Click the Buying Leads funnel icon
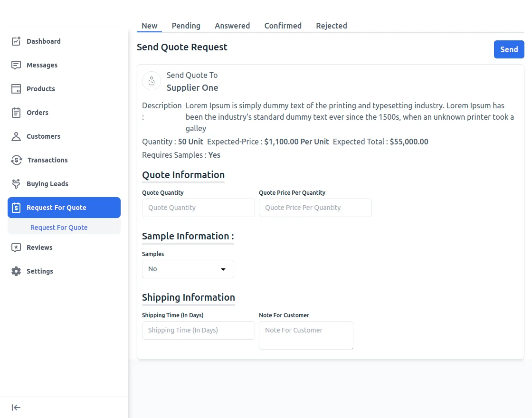This screenshot has width=532, height=418. click(16, 184)
